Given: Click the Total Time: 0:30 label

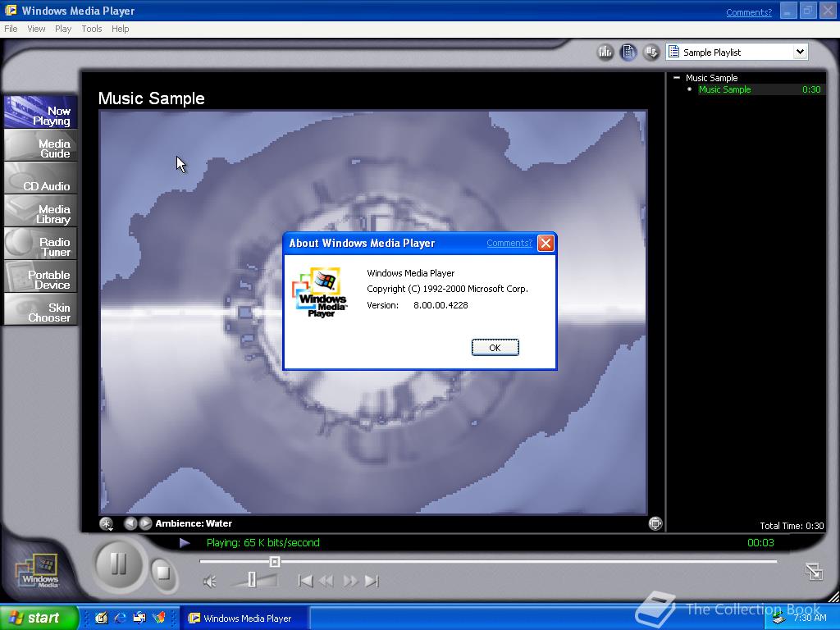Looking at the screenshot, I should pos(792,526).
